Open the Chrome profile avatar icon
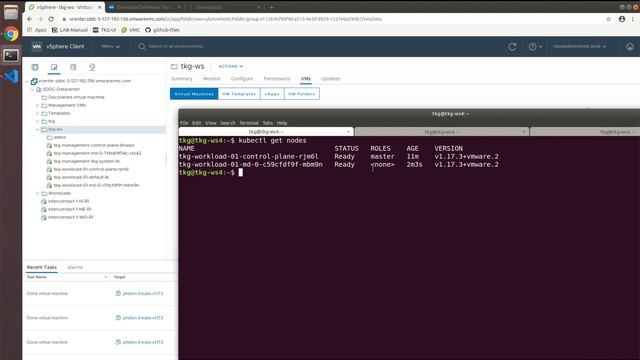This screenshot has height=360, width=640. point(622,19)
